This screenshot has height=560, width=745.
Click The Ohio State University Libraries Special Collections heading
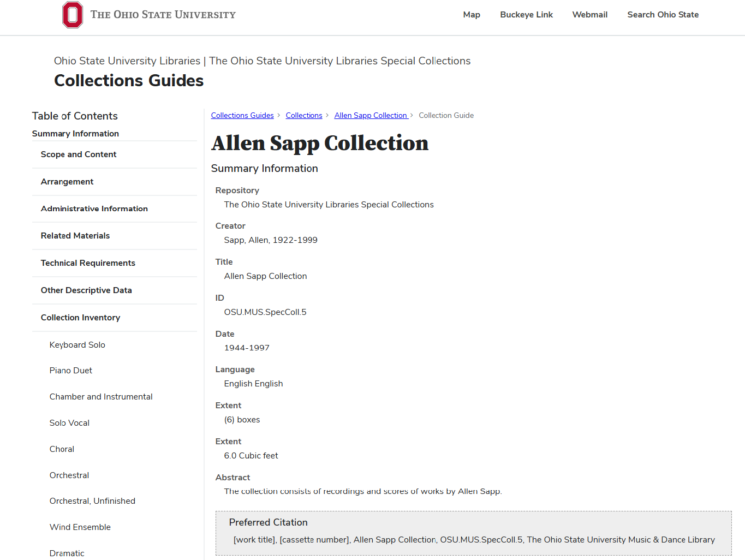(x=339, y=61)
